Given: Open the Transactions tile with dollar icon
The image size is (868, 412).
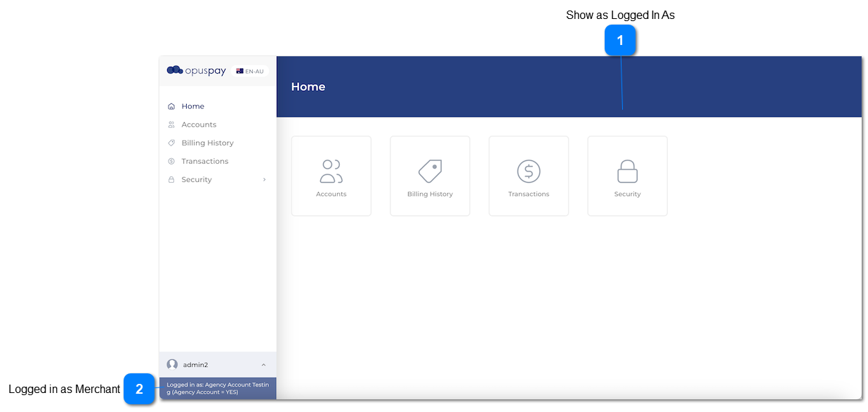Looking at the screenshot, I should [x=529, y=176].
